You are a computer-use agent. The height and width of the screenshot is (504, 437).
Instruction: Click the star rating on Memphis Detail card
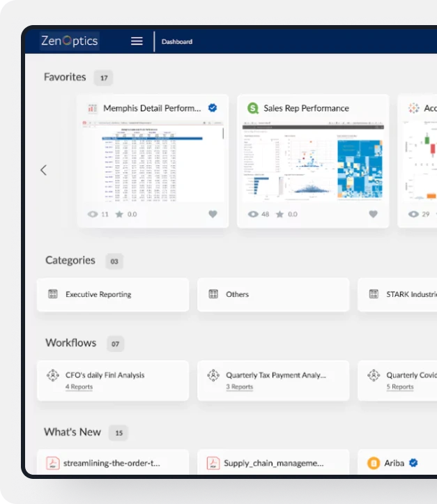[x=119, y=214]
